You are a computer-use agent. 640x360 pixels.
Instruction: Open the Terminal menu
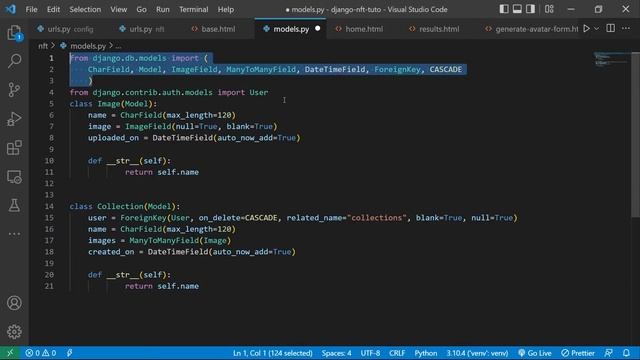(x=193, y=9)
